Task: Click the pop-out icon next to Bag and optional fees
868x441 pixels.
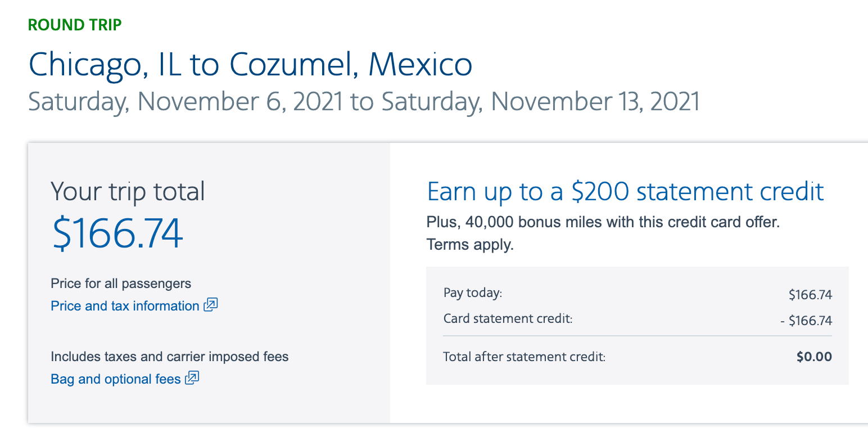Action: (x=192, y=378)
